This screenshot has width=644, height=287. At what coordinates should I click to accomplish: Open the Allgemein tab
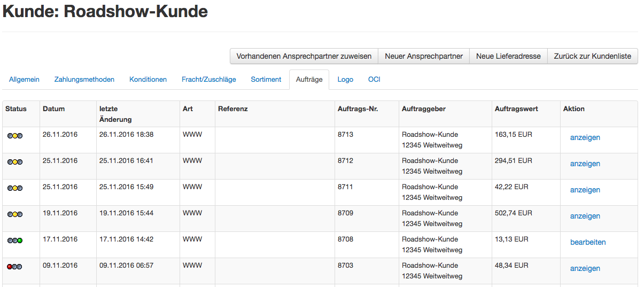tap(24, 79)
